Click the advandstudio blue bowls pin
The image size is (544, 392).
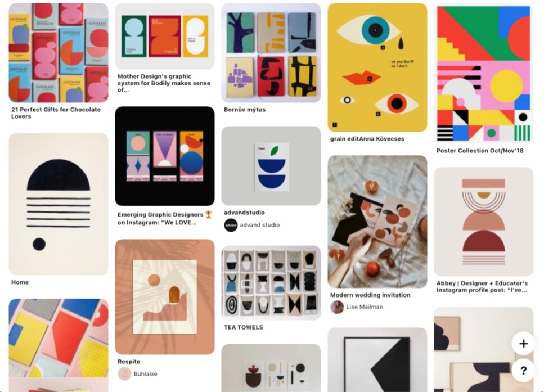(x=271, y=166)
